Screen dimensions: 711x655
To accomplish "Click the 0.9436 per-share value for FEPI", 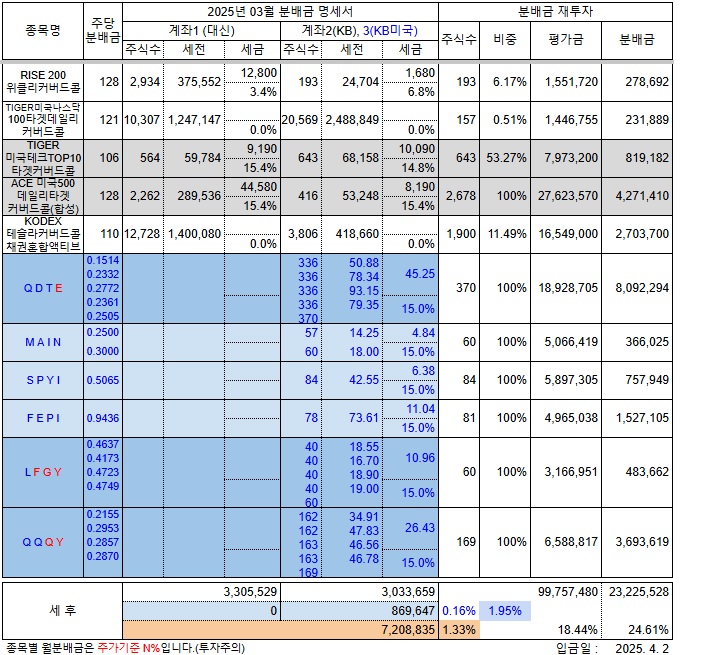I will [103, 418].
